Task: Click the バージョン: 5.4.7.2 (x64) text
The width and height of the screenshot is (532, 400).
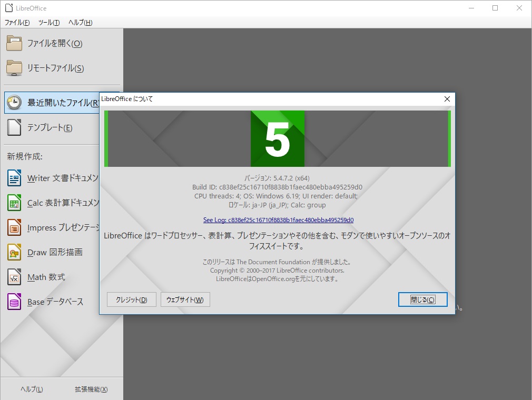Action: [x=277, y=178]
